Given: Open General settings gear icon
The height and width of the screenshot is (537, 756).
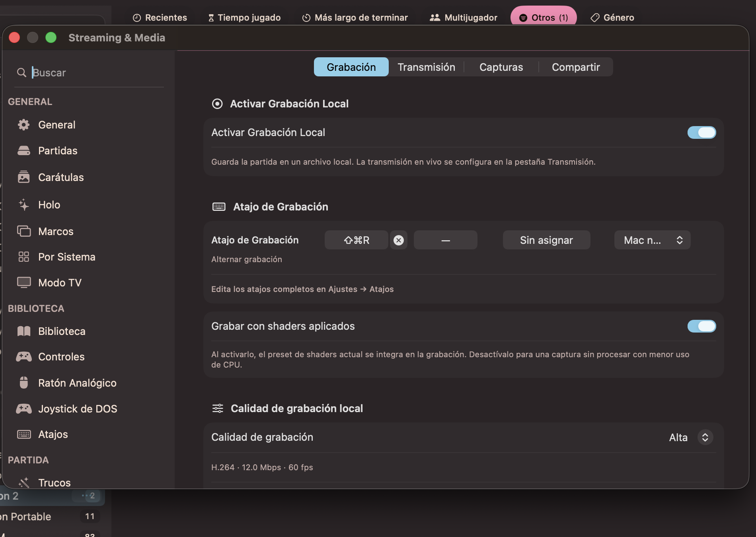Looking at the screenshot, I should click(x=24, y=125).
